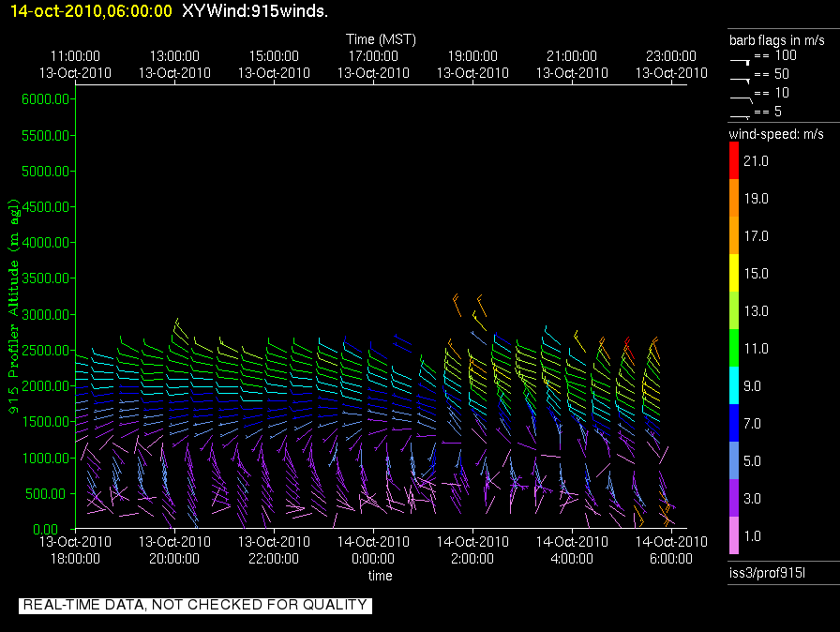
Task: Click the 14-Oct-2010 2:00:00 bottom axis tick
Action: pyautogui.click(x=472, y=549)
